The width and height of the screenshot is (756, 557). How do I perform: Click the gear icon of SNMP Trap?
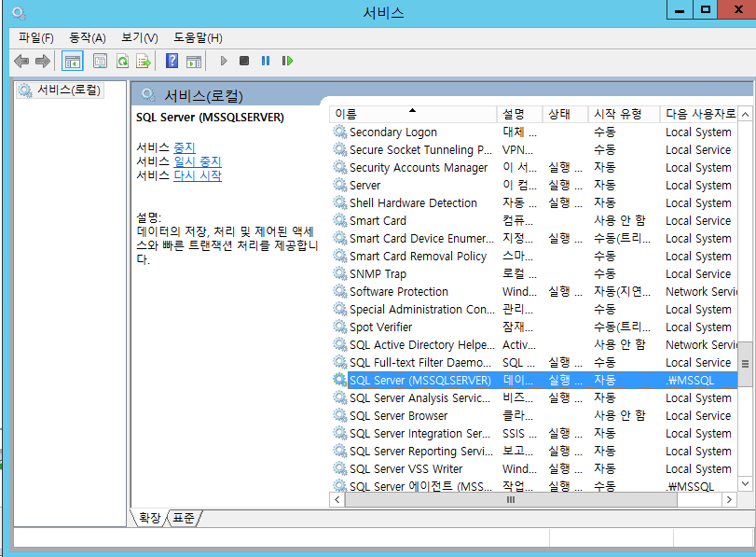(x=340, y=273)
